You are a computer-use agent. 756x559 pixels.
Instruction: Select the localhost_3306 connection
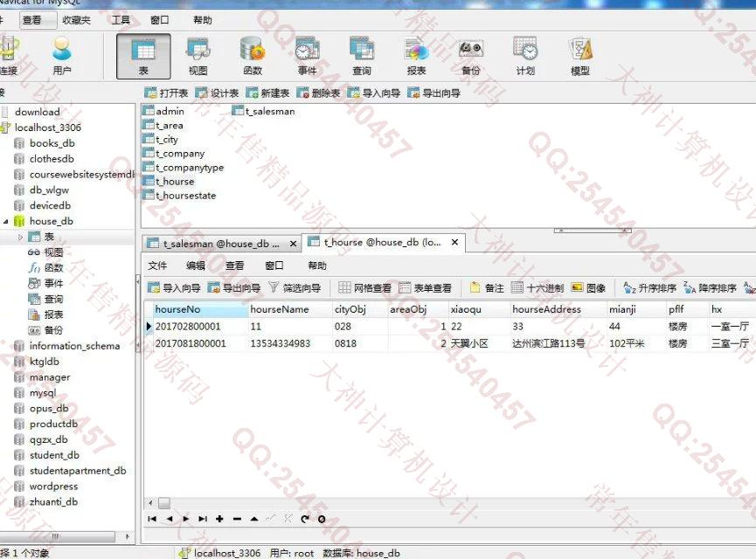click(x=41, y=128)
